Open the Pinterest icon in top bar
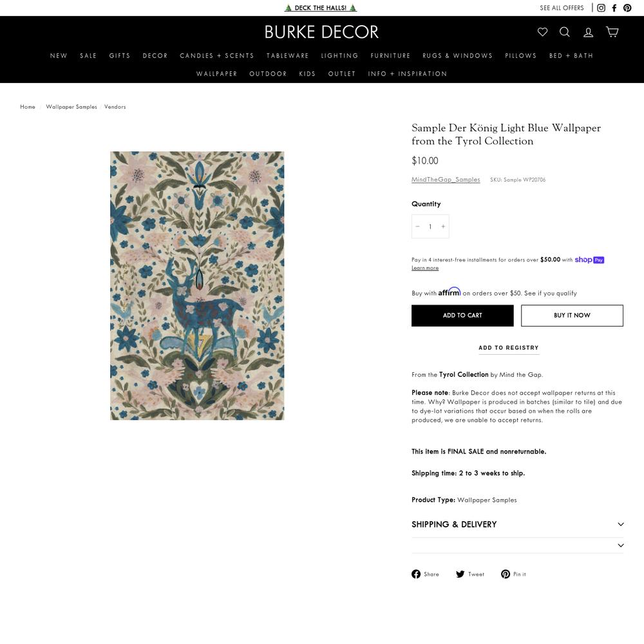644x644 pixels. point(627,8)
